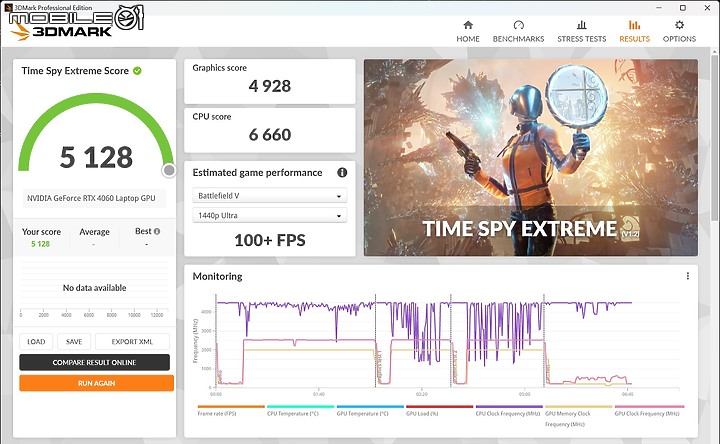This screenshot has height=444, width=720.
Task: Toggle the GPU Memory Clock Frequency legend
Action: click(x=579, y=416)
